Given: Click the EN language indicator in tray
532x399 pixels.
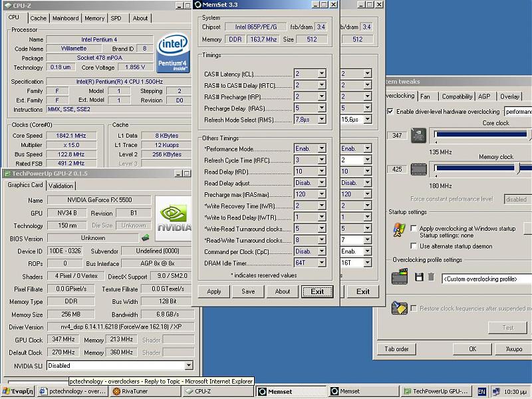Looking at the screenshot, I should [x=481, y=392].
